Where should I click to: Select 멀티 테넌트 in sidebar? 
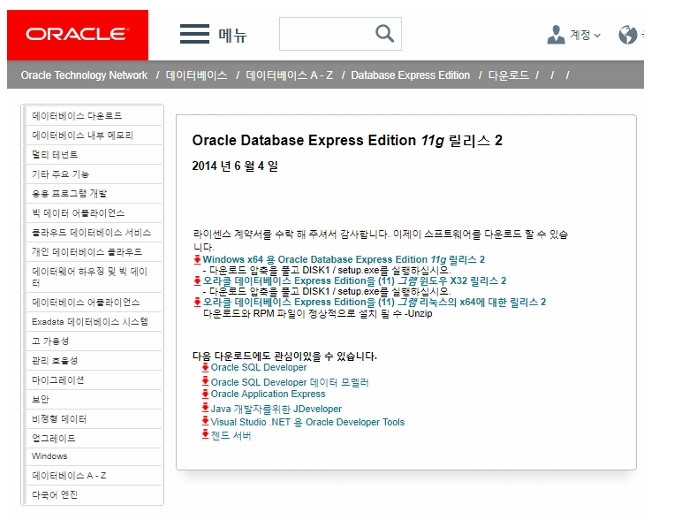pyautogui.click(x=94, y=155)
